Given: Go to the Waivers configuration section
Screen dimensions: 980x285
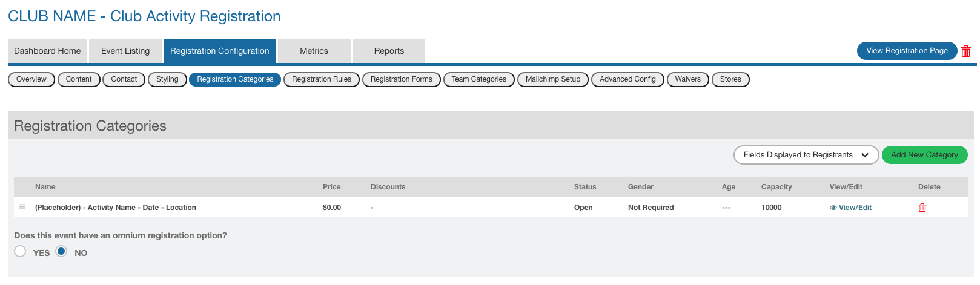Looking at the screenshot, I should click(687, 79).
